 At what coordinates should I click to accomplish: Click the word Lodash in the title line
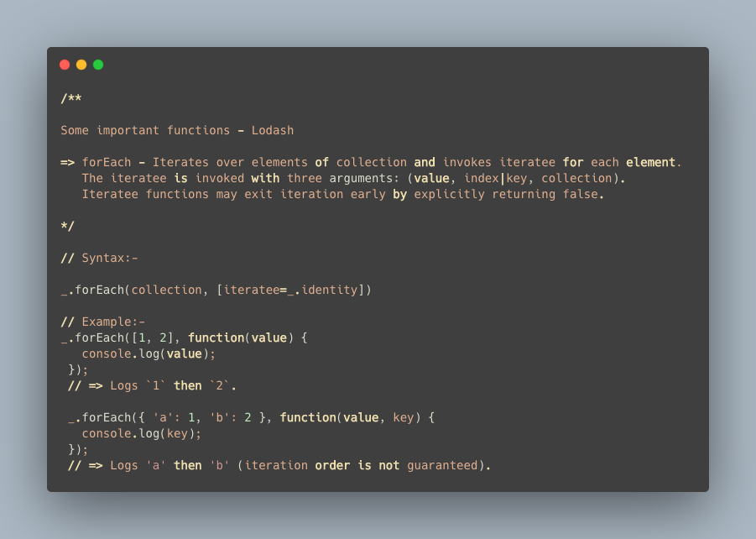pos(273,130)
